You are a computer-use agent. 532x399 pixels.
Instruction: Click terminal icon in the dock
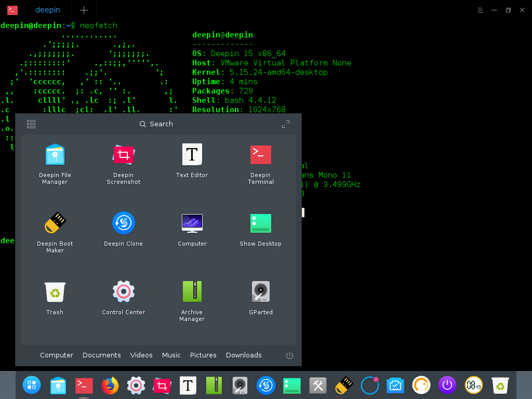click(84, 385)
